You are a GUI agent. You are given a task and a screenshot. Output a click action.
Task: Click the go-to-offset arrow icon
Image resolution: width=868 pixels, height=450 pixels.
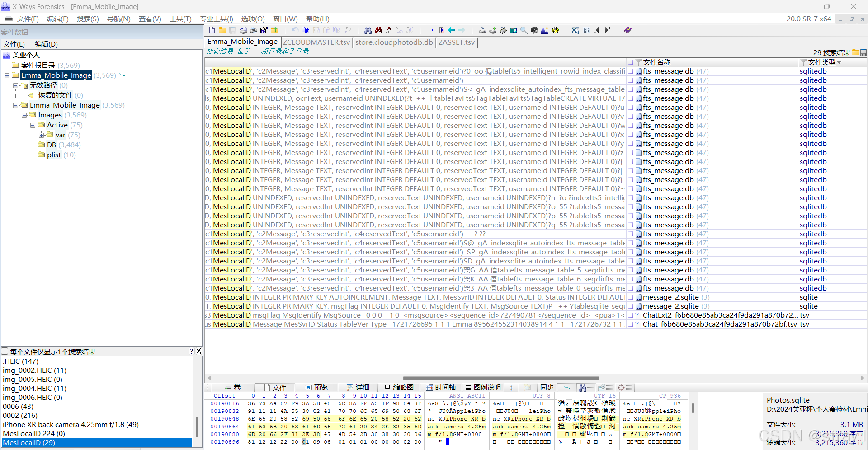point(430,30)
